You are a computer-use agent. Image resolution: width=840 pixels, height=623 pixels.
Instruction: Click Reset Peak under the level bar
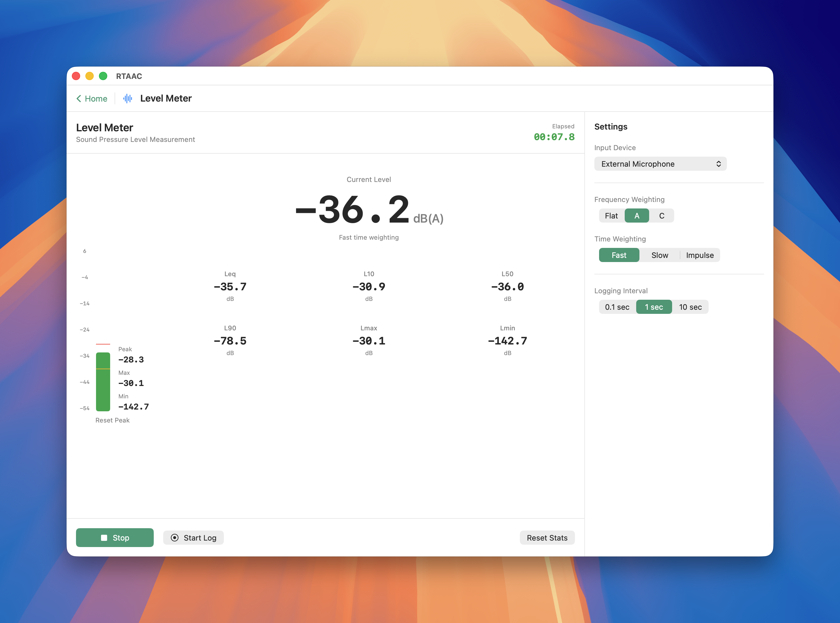tap(113, 420)
